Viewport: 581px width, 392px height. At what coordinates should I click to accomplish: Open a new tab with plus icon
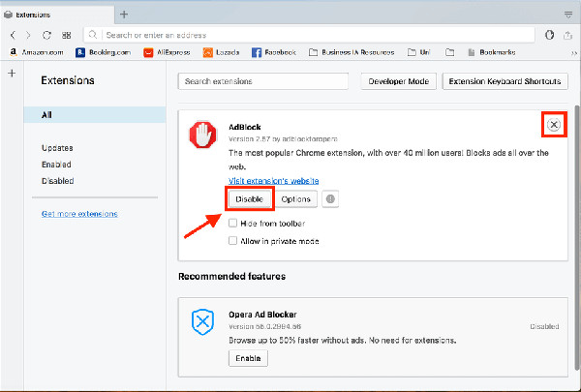coord(124,15)
